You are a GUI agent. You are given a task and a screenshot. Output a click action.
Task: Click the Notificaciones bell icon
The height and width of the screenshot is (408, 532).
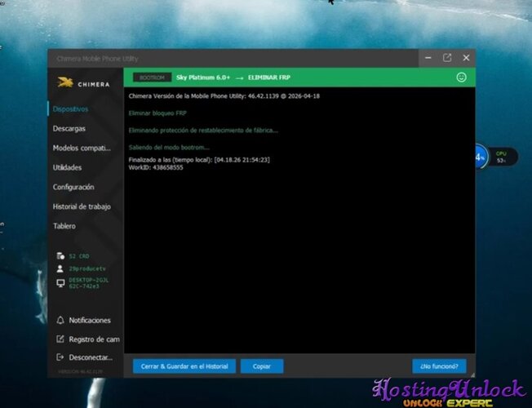pos(60,320)
